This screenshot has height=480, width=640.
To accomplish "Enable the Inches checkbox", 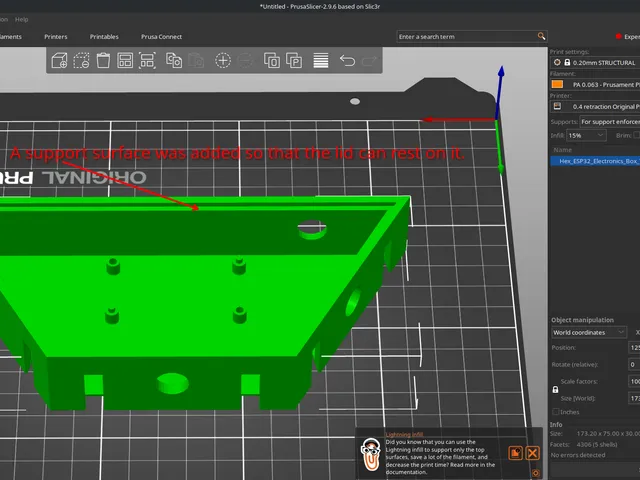I will pos(556,411).
